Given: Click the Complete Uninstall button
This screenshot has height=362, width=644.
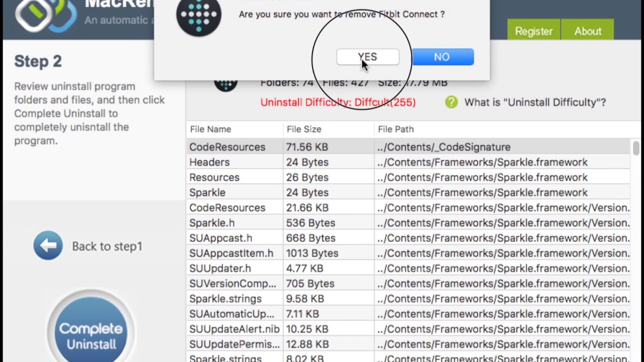Looking at the screenshot, I should [x=91, y=333].
